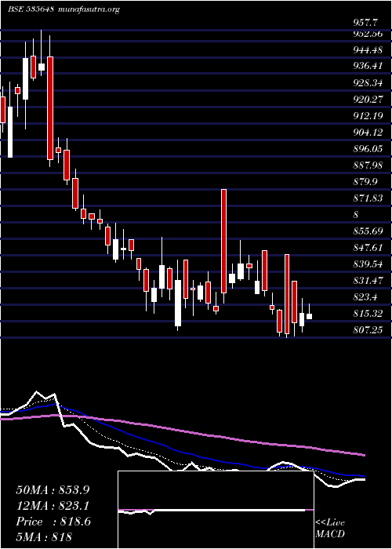Select the 823.4 axis label
The width and height of the screenshot is (392, 549).
click(365, 297)
